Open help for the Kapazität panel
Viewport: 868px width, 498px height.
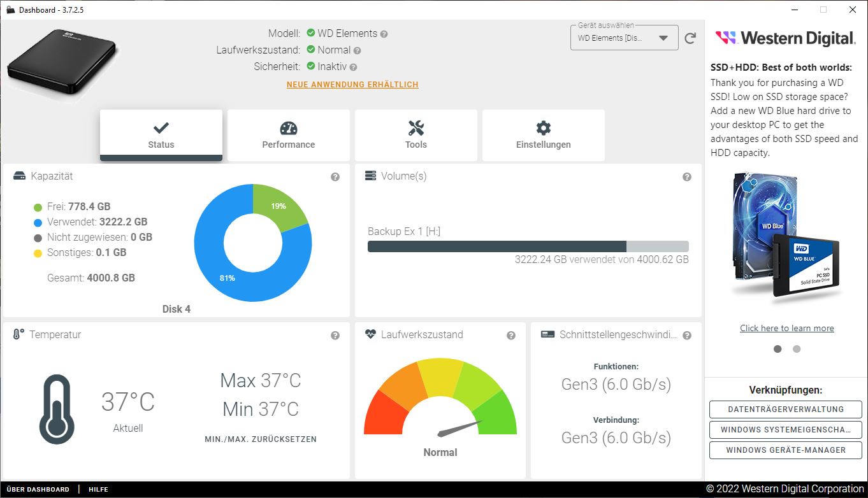[x=335, y=177]
